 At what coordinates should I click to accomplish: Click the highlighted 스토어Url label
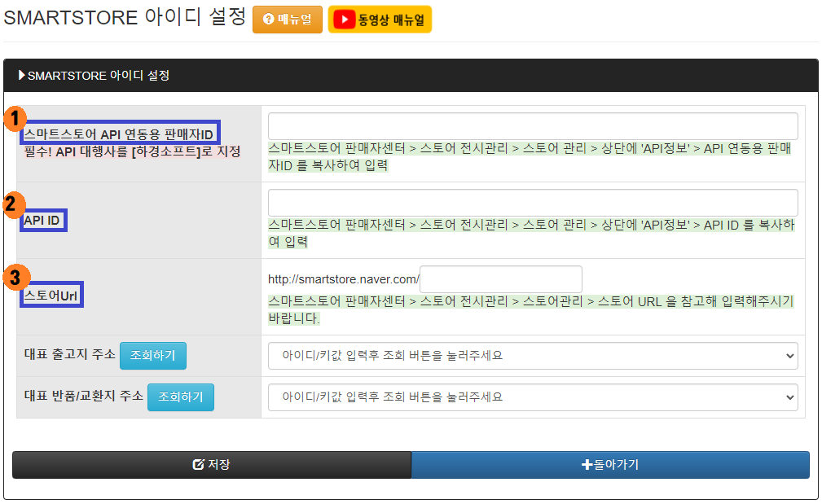[x=52, y=296]
